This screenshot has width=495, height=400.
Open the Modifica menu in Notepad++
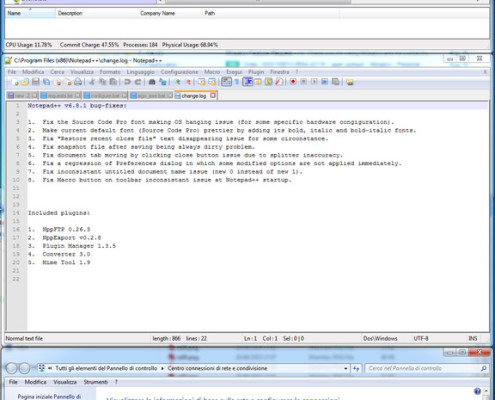pyautogui.click(x=33, y=72)
